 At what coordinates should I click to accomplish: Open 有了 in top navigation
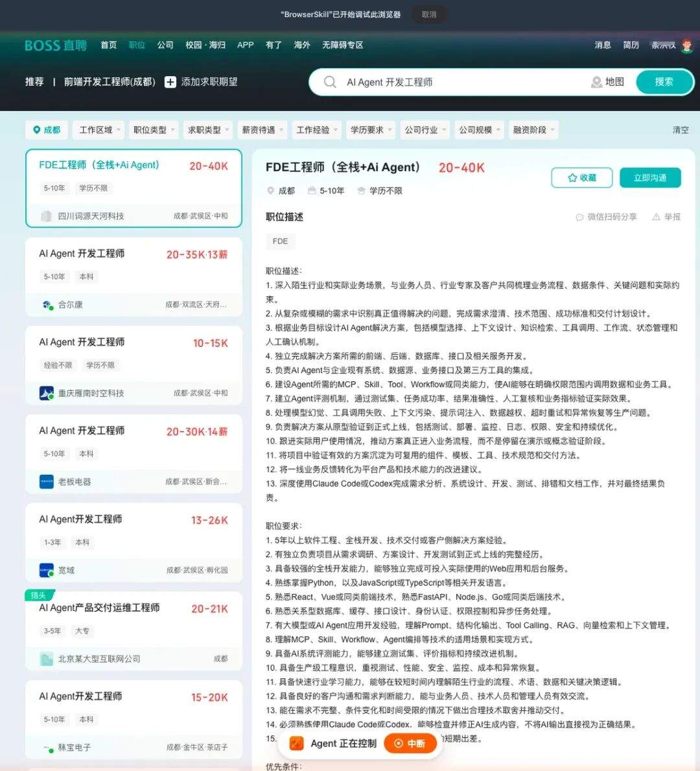coord(274,45)
